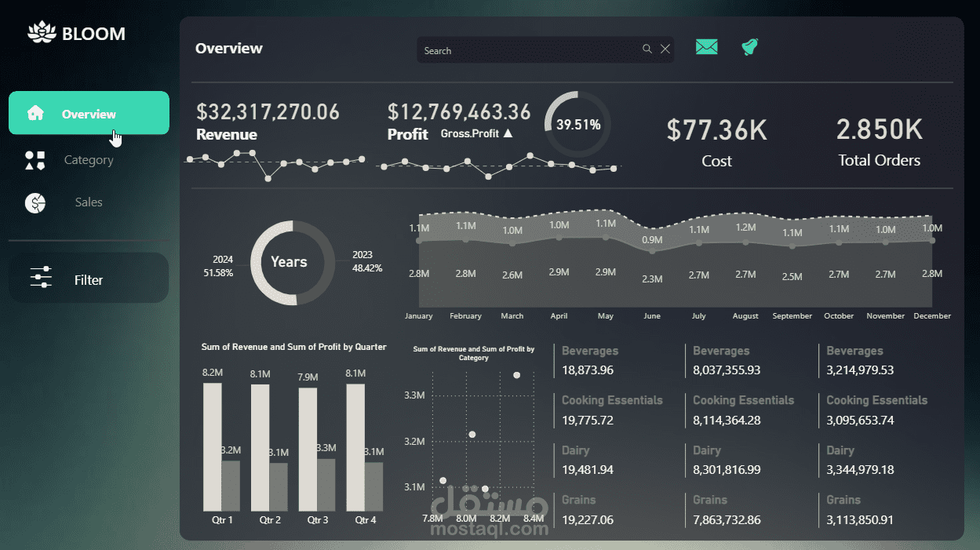Click the Filter sliders icon
Image resolution: width=980 pixels, height=550 pixels.
41,278
